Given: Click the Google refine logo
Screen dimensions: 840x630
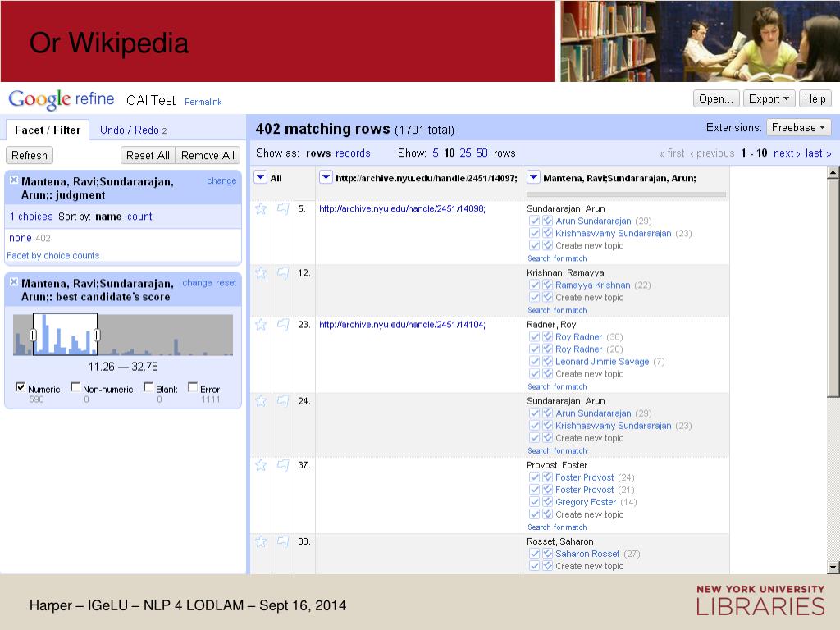Looking at the screenshot, I should 61,99.
